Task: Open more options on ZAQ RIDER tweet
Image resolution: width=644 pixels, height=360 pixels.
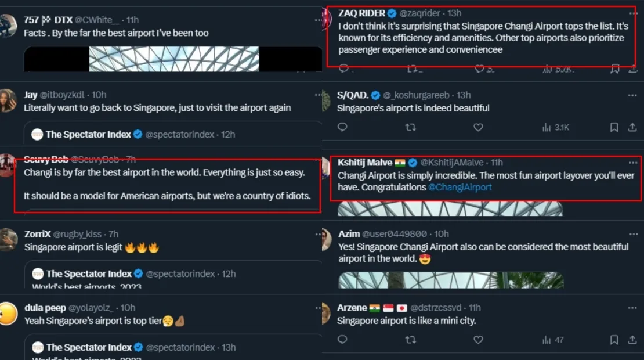Action: pos(633,13)
